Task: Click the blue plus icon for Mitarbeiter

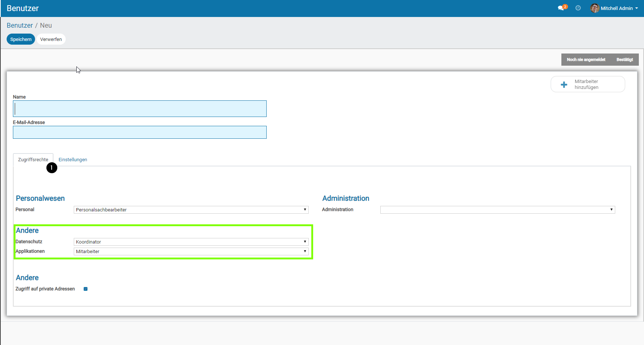Action: pyautogui.click(x=564, y=84)
